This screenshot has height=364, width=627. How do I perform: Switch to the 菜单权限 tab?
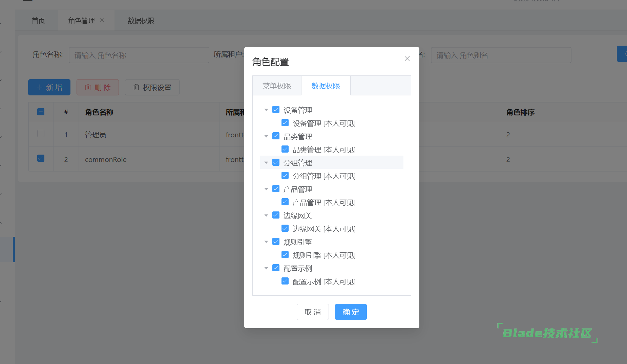(x=277, y=86)
